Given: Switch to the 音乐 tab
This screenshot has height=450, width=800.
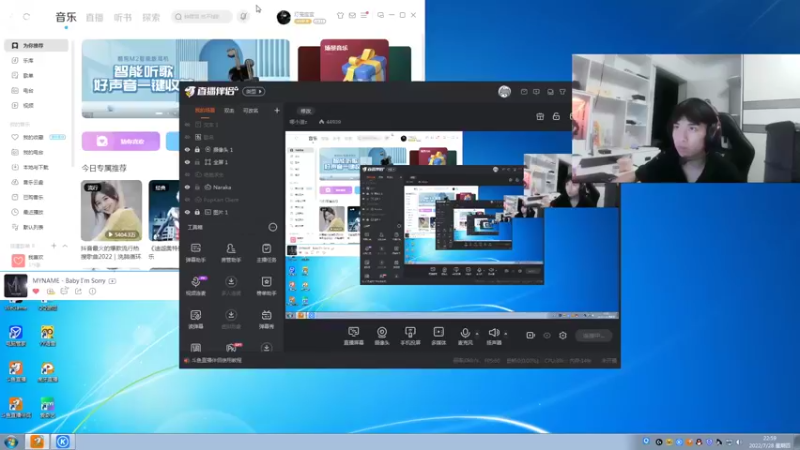Looking at the screenshot, I should point(66,17).
